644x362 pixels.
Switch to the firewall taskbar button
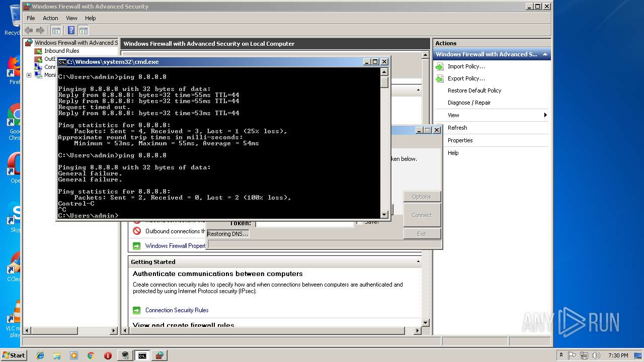click(159, 355)
